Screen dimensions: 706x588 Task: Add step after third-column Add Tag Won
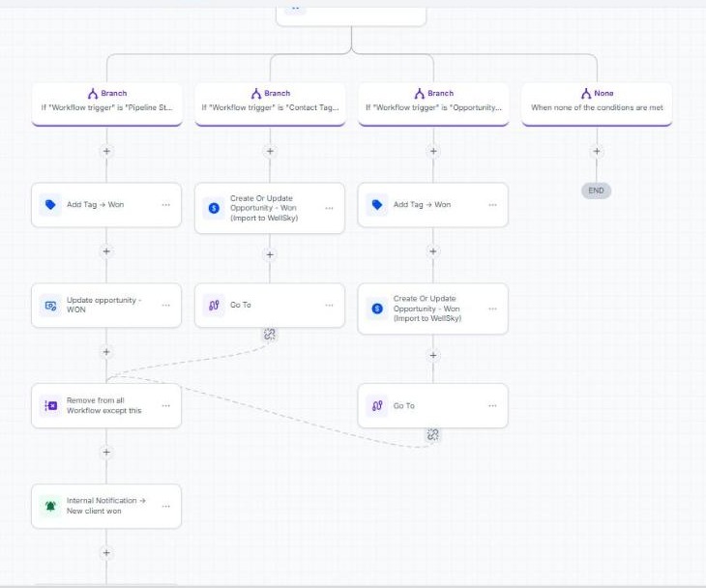tap(433, 251)
